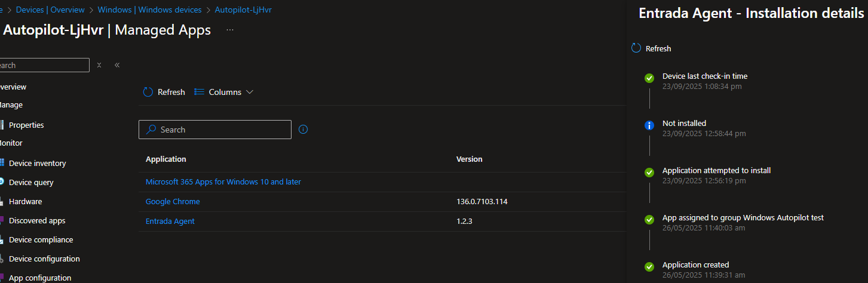868x283 pixels.
Task: Click the Hardware sidebar icon
Action: point(2,201)
